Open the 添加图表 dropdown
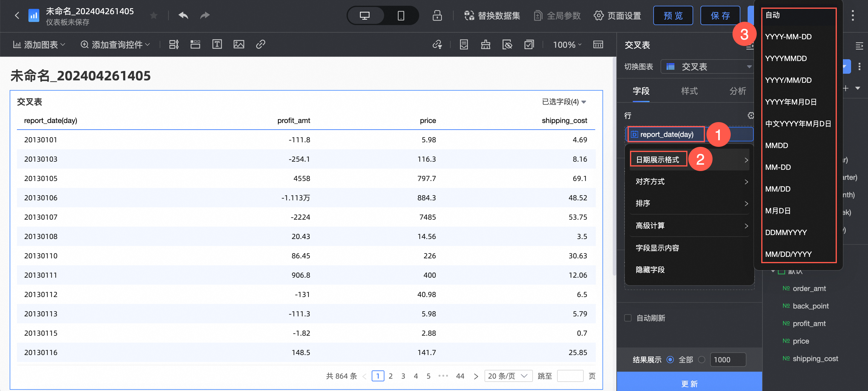Viewport: 868px width, 391px height. [39, 44]
